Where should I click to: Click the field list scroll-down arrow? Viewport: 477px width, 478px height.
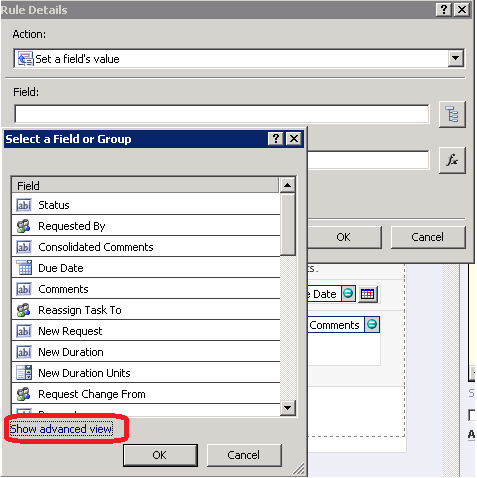click(x=287, y=408)
